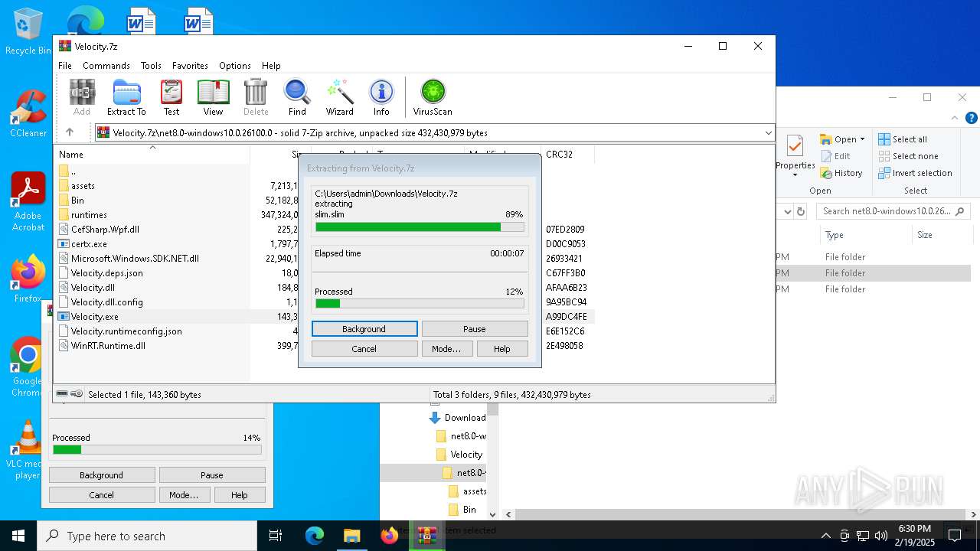Open CCleaner desktop icon
Viewport: 980px width, 551px height.
(x=28, y=113)
